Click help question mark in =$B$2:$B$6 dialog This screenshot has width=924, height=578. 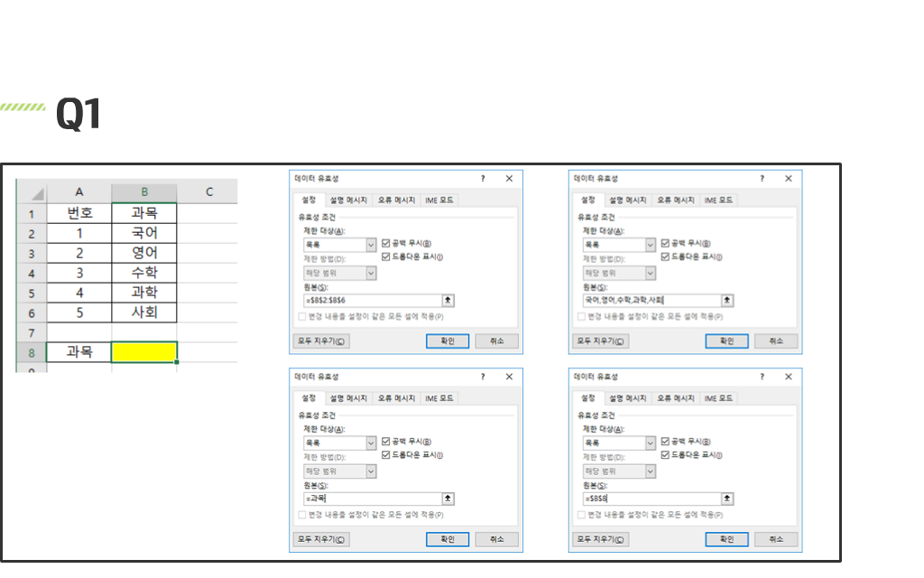(x=483, y=178)
